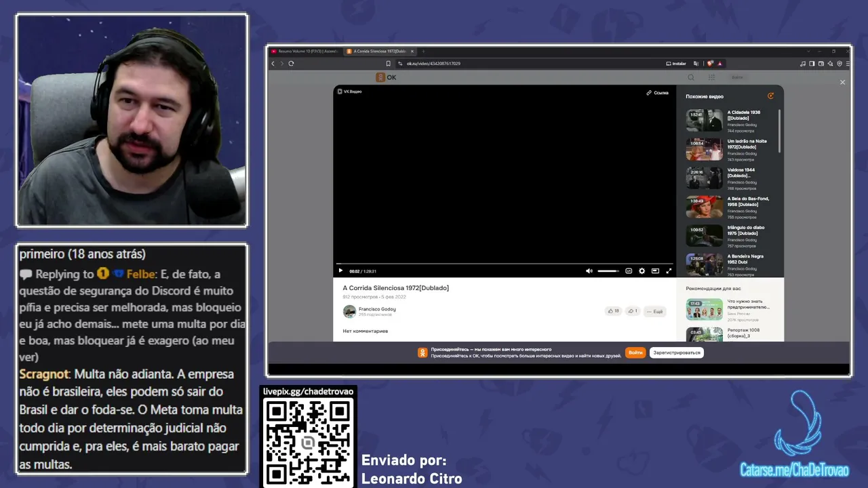Open the search icon on OK header
This screenshot has width=868, height=488.
coord(691,77)
